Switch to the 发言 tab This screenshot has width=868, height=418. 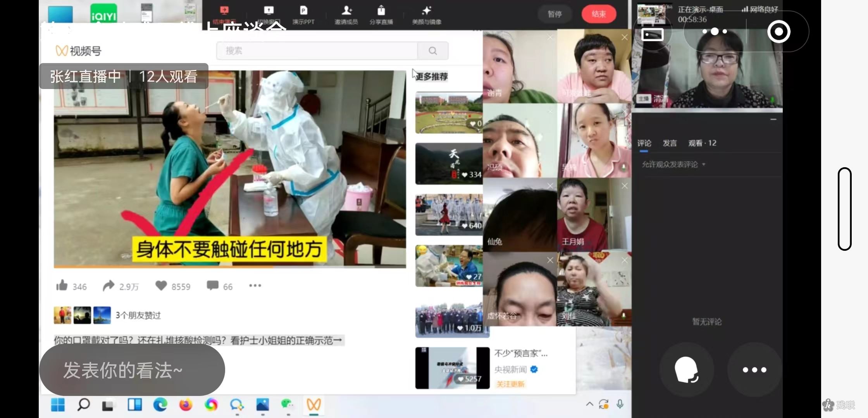coord(670,143)
